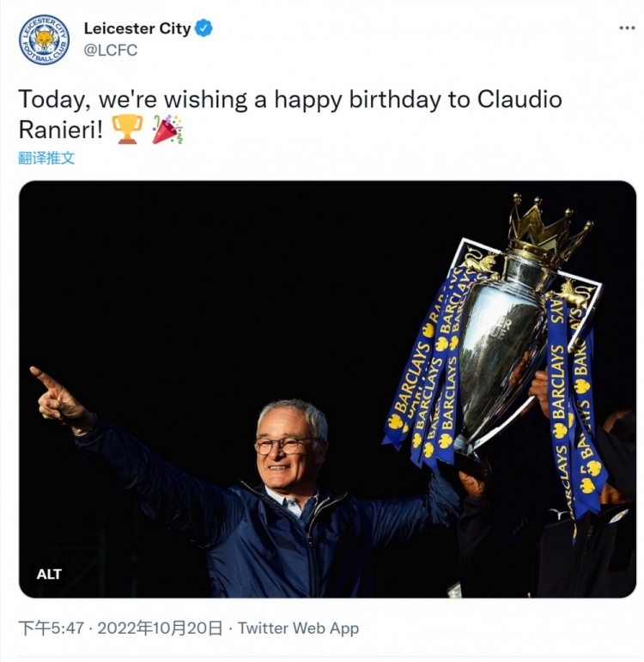Viewport: 644px width, 662px height.
Task: Click the 2022年10月20日 date text
Action: point(159,629)
